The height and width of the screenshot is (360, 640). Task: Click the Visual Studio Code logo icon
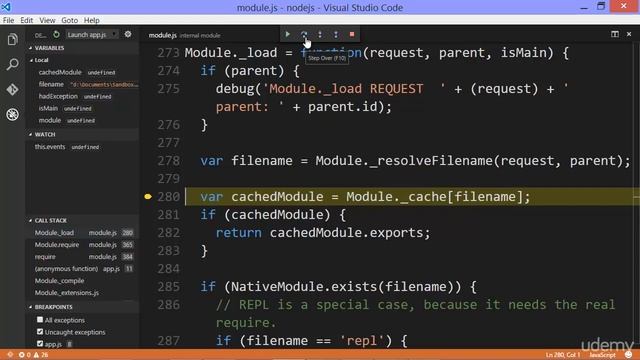[x=6, y=7]
